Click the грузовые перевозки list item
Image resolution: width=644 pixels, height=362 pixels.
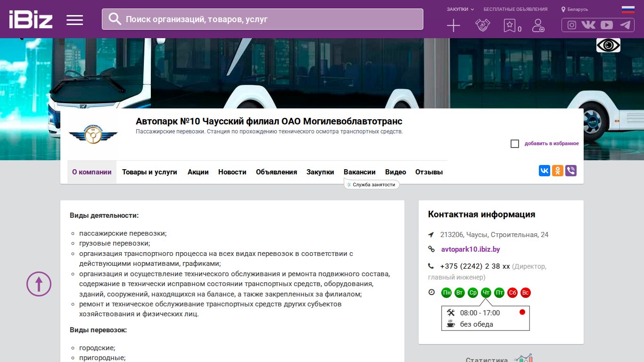click(x=115, y=243)
